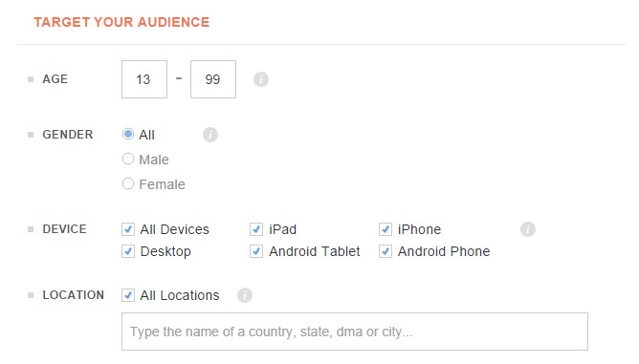Choose the Female gender option
639x364 pixels.
click(128, 183)
